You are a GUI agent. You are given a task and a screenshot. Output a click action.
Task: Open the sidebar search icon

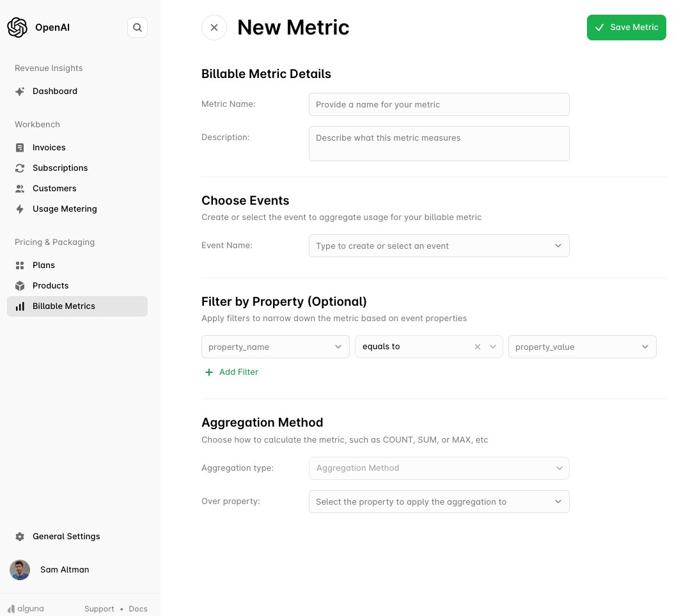click(x=137, y=28)
